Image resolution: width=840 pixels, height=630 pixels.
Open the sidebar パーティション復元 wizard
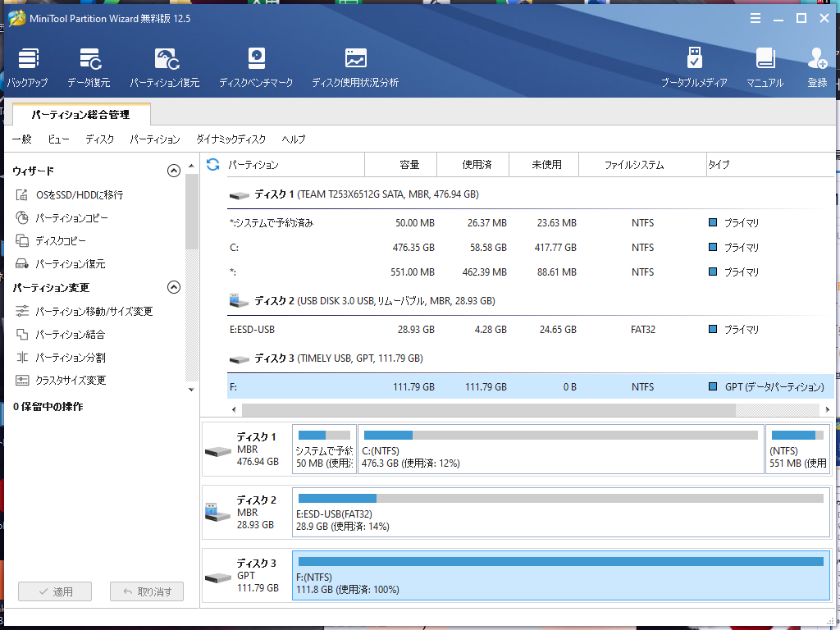click(61, 264)
